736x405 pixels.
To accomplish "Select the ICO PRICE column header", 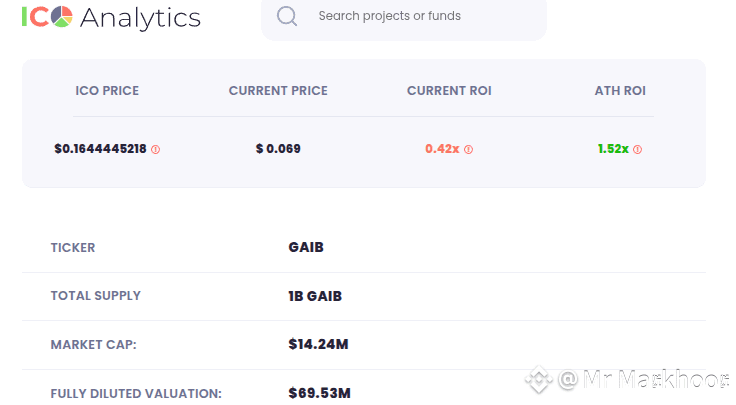I will pos(107,91).
